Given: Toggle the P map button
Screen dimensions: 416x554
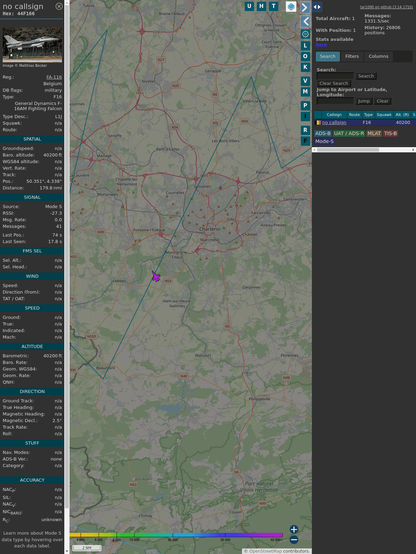Looking at the screenshot, I should (x=305, y=105).
